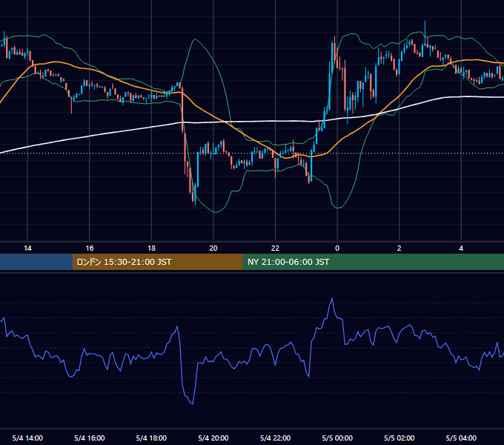
Task: Click the NY 21:00-06:00 JST session bar
Action: point(373,262)
